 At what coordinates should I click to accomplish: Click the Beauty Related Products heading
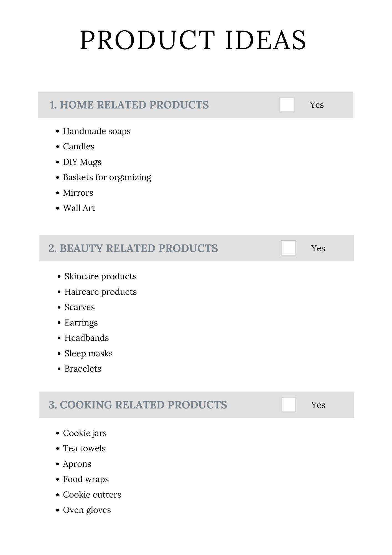[133, 248]
